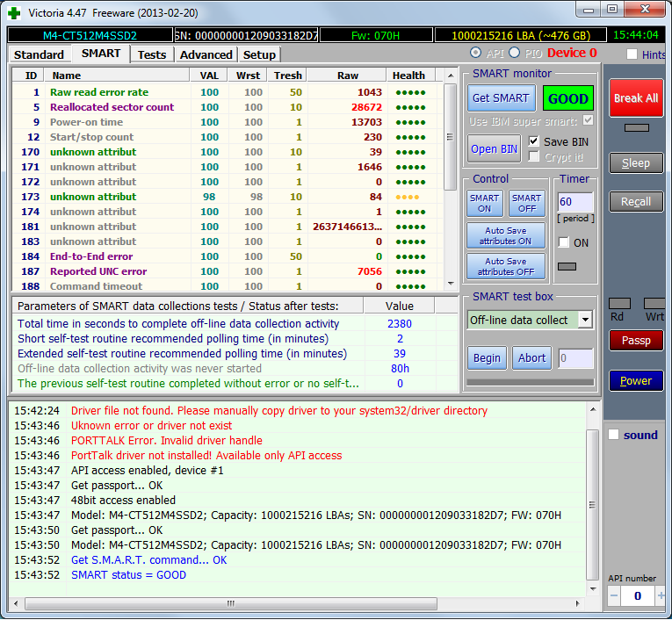Viewport: 672px width, 620px height.
Task: Open the Off-line data collect dropdown
Action: coord(585,320)
